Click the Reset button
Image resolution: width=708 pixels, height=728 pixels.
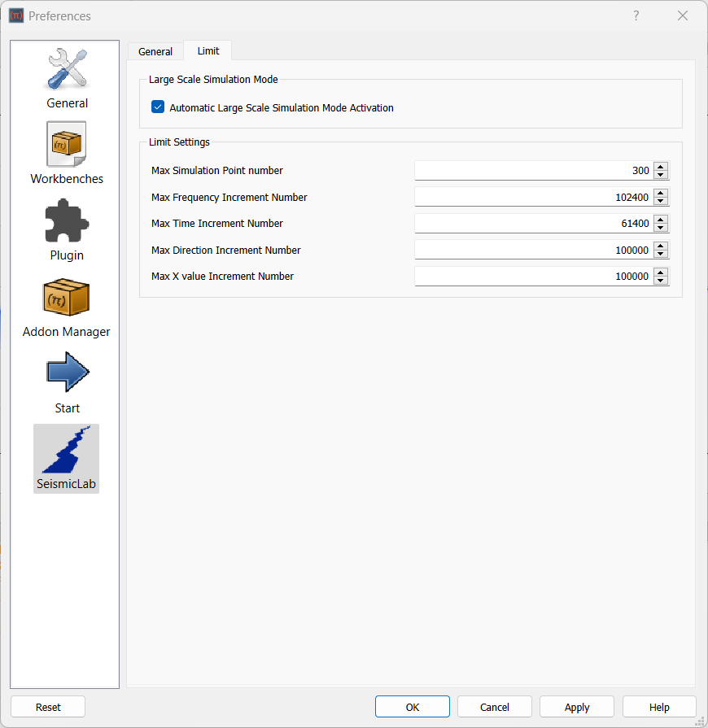pos(48,706)
